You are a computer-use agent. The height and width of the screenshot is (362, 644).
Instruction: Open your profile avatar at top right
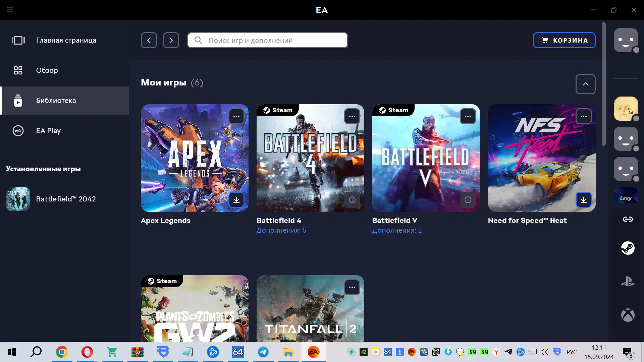click(626, 40)
